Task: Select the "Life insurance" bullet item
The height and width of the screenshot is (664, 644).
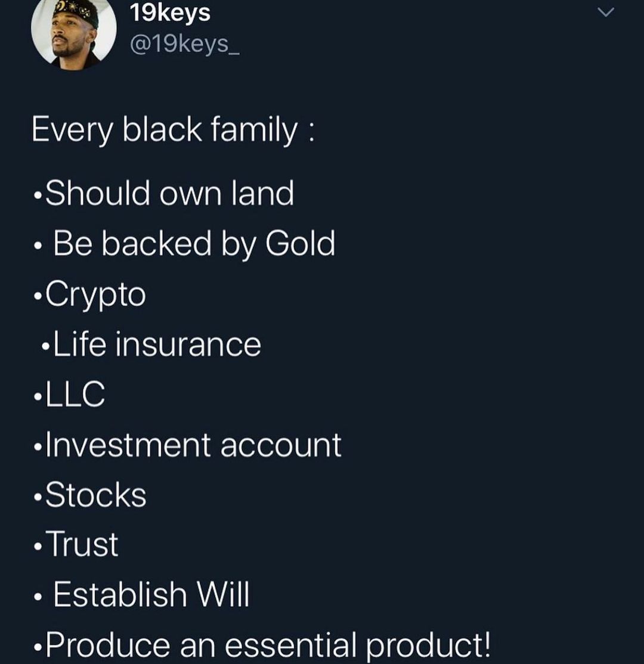Action: click(x=157, y=345)
